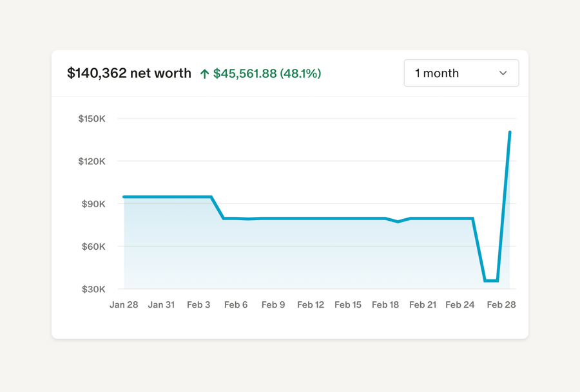Click the Jan 28 axis label
Image resolution: width=580 pixels, height=392 pixels.
[124, 304]
